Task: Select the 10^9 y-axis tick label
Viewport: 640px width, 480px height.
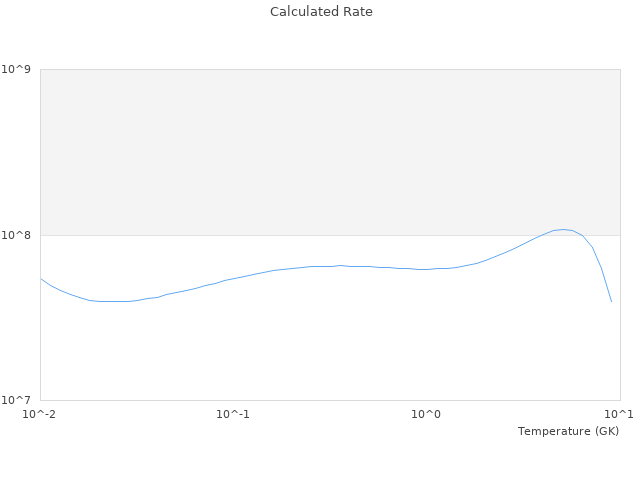Action: click(x=17, y=69)
